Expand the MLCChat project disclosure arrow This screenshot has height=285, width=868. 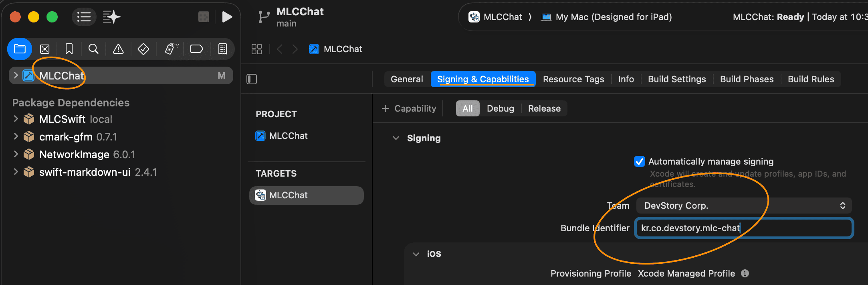pos(16,75)
